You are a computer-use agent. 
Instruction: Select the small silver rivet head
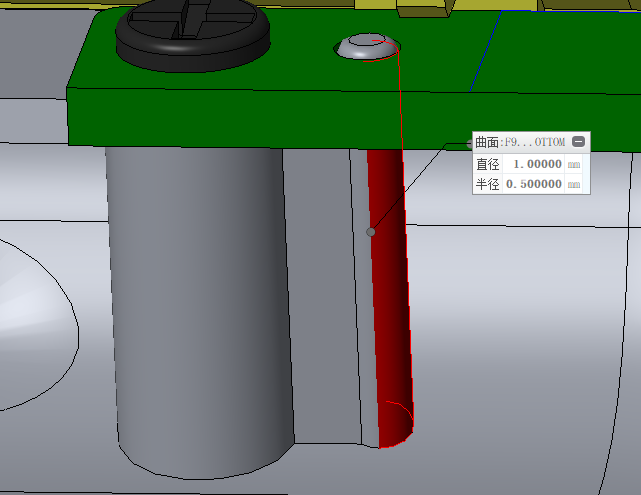(366, 46)
